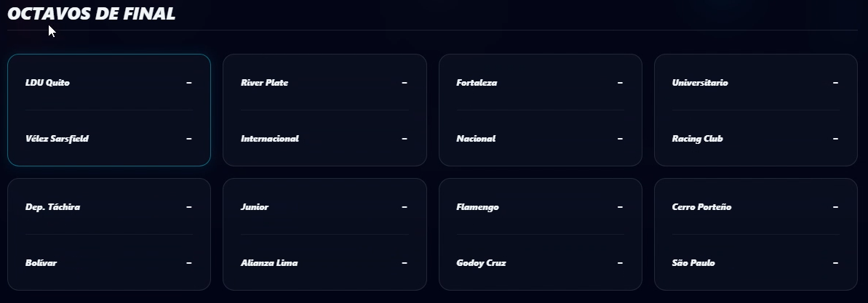
Task: Click the score placeholder next to Flamengo
Action: (x=620, y=207)
